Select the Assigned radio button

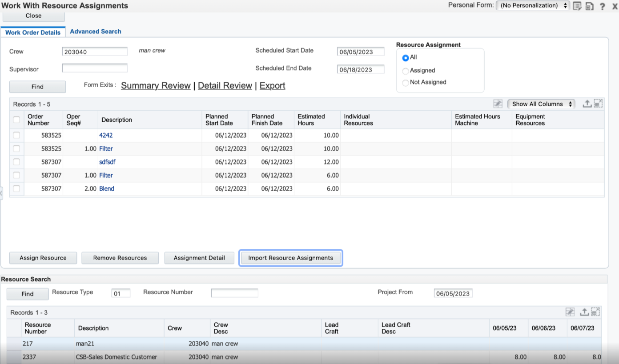pyautogui.click(x=405, y=71)
